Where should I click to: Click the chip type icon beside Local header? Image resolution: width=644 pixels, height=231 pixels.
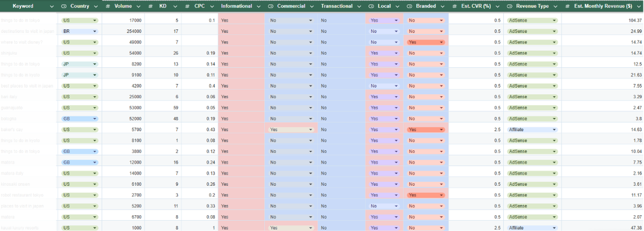click(x=371, y=6)
